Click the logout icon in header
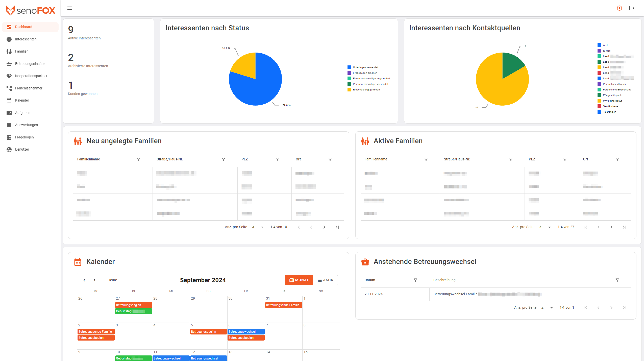 point(631,8)
